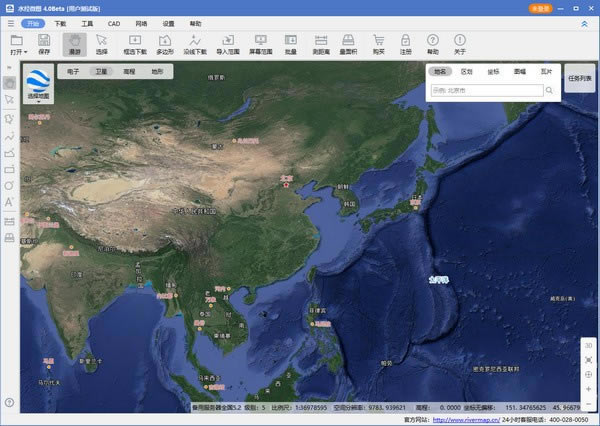
Task: Click the 保存 save icon
Action: click(44, 43)
